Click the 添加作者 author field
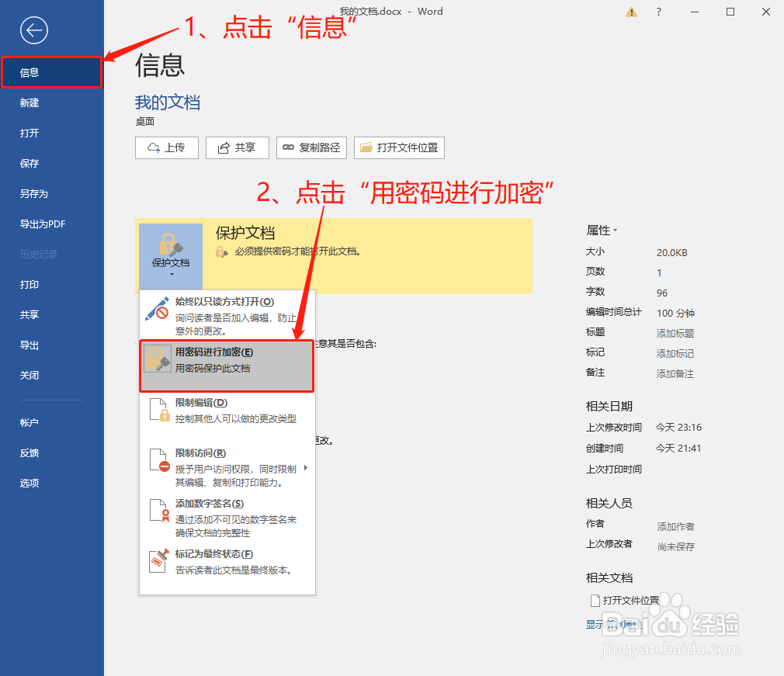Screen dimensions: 784x676 675,526
